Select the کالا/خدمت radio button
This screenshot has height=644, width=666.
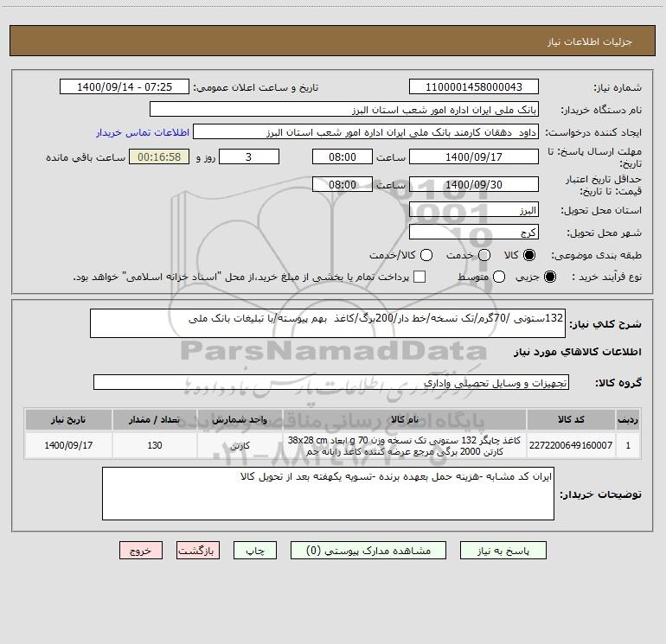point(426,255)
